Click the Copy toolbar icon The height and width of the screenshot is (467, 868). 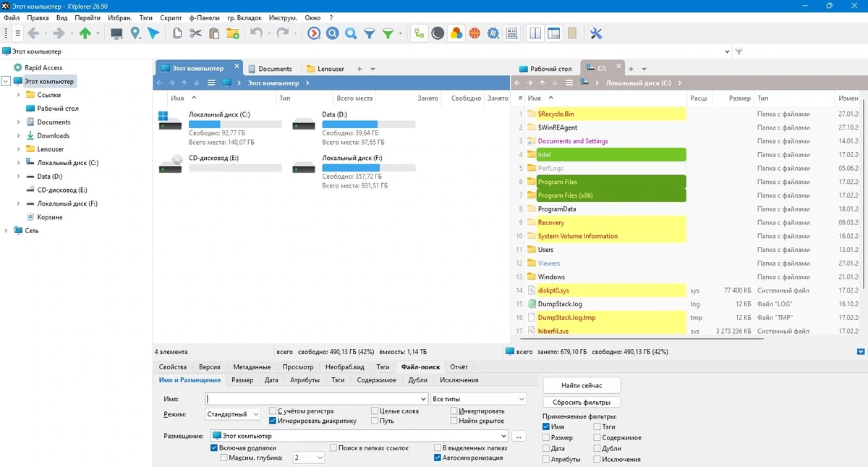pyautogui.click(x=177, y=33)
